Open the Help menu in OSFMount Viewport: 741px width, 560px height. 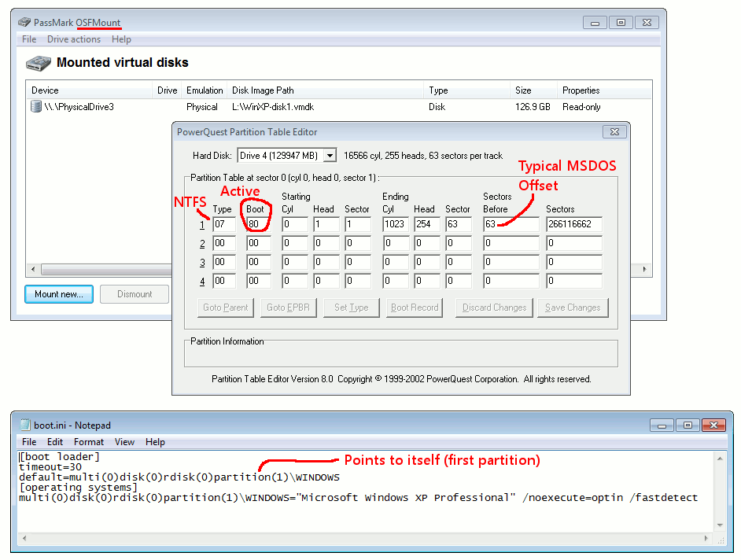coord(121,39)
